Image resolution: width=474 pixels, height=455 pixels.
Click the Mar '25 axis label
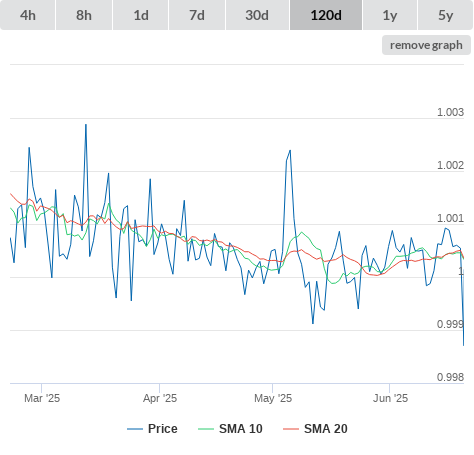42,398
